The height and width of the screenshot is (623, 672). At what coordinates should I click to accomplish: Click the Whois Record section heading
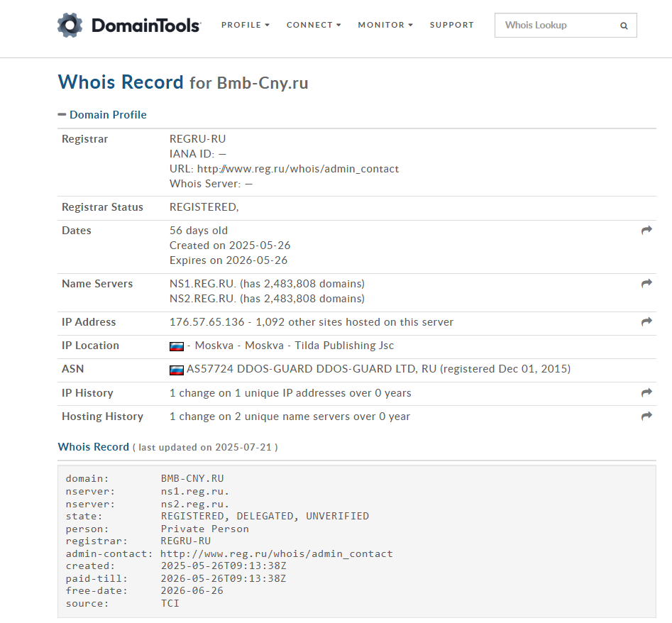(93, 447)
